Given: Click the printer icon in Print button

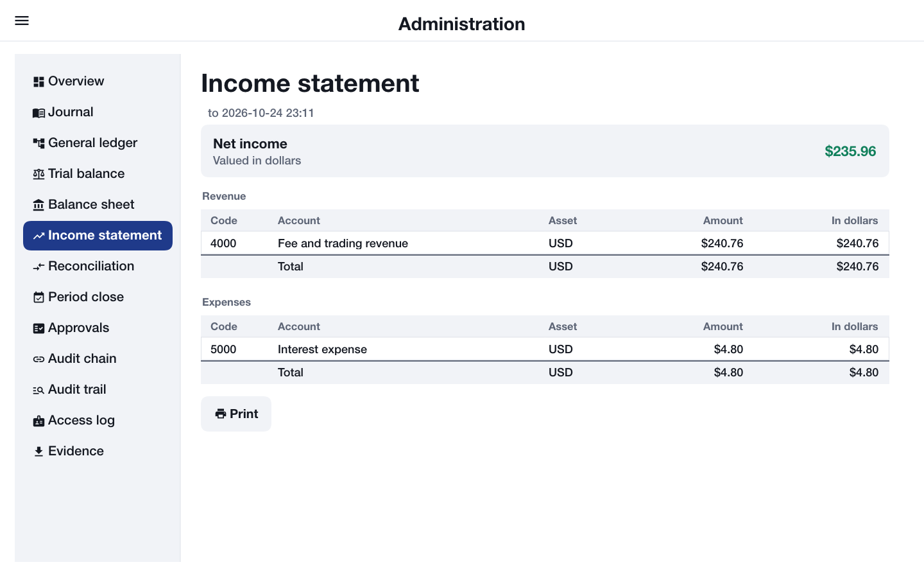Looking at the screenshot, I should tap(221, 414).
